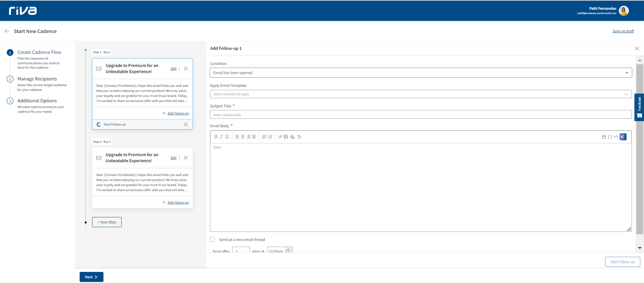Screen dimensions: 644x283
Task: Click into the email Body text area
Action: pyautogui.click(x=421, y=187)
